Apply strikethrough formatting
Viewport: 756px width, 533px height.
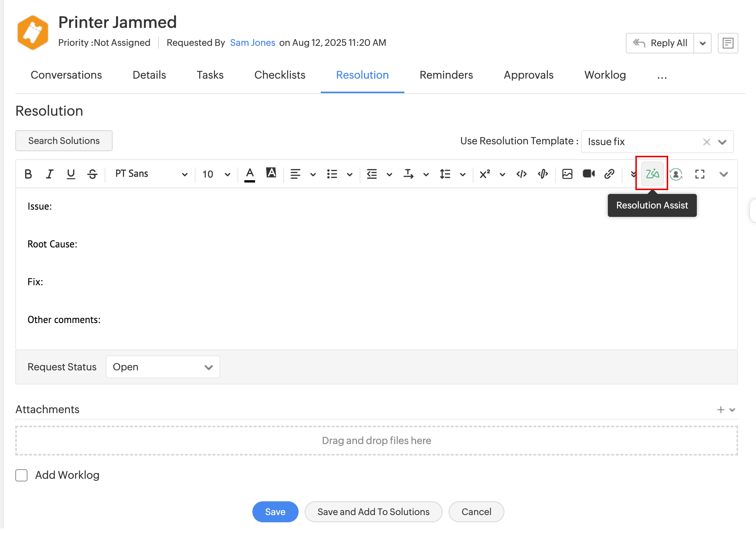point(92,174)
